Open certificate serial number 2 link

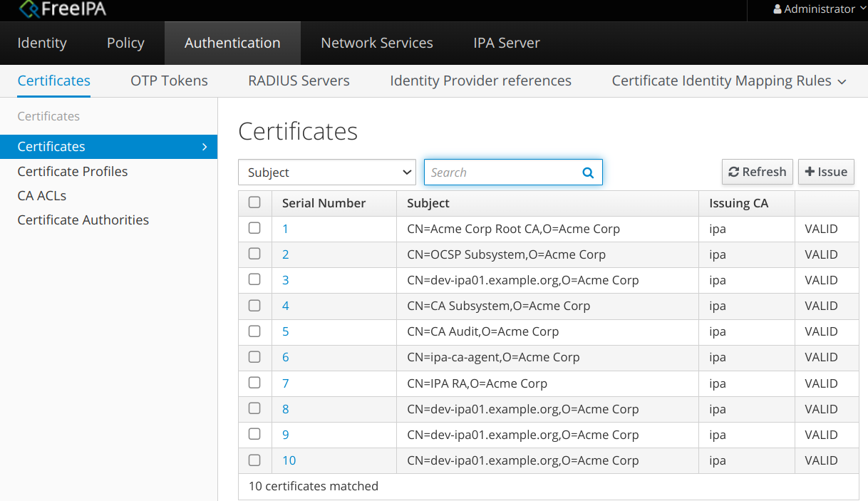[285, 254]
